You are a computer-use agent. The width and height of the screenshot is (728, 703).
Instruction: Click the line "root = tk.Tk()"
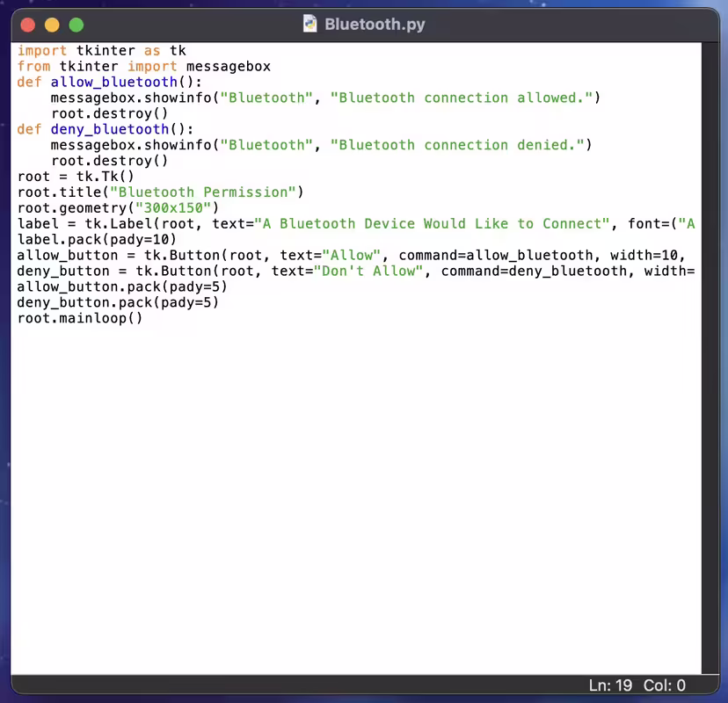(76, 177)
